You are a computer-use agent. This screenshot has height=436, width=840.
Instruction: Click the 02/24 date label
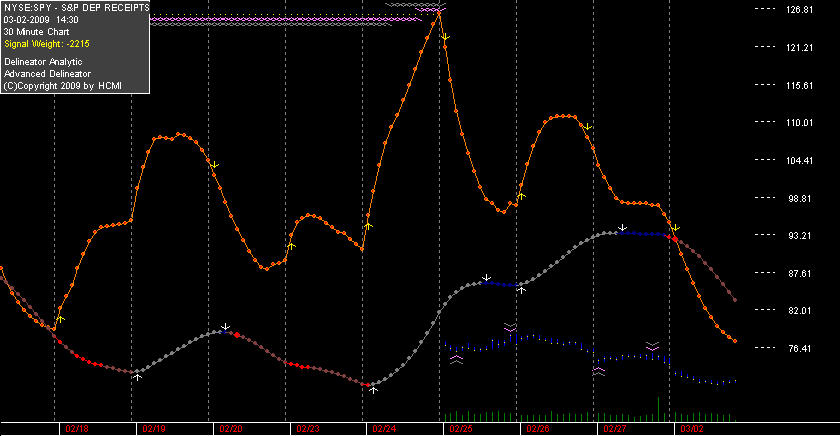tap(385, 429)
